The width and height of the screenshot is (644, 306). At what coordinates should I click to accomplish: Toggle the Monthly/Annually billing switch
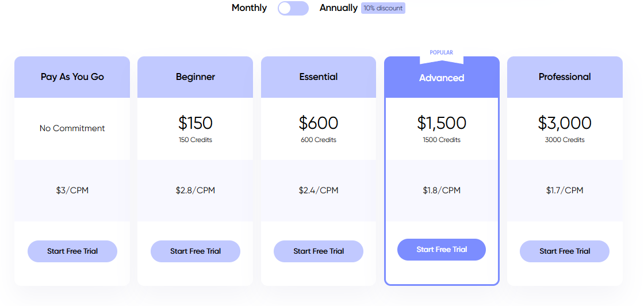tap(293, 8)
